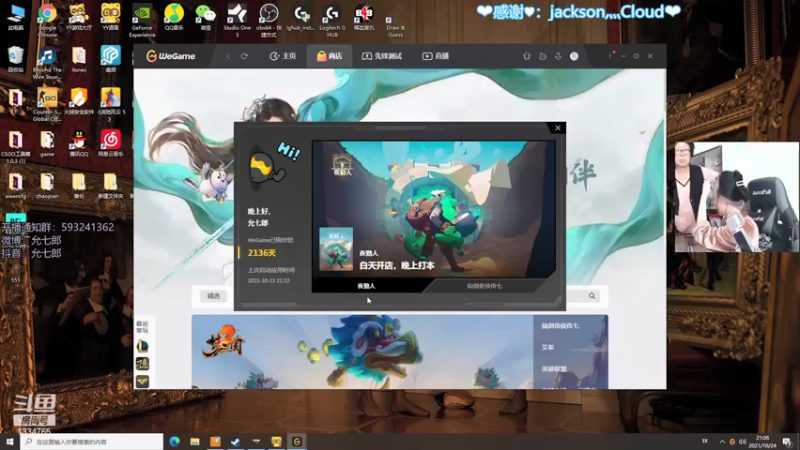Open the WeGame download manager icon

pos(558,56)
